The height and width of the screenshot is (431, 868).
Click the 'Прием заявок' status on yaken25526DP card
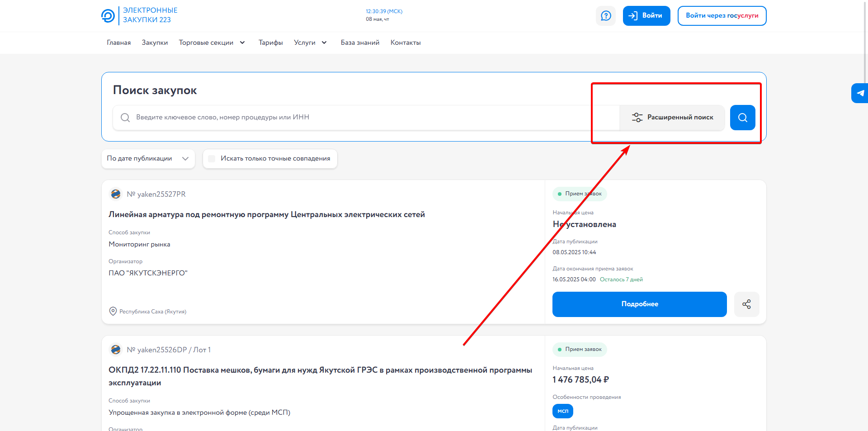580,350
